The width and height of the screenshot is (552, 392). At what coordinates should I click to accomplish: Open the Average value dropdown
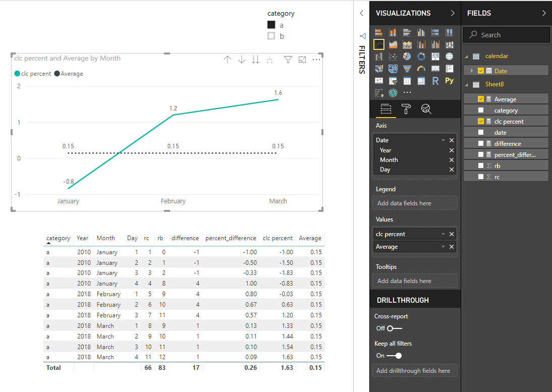coord(443,247)
